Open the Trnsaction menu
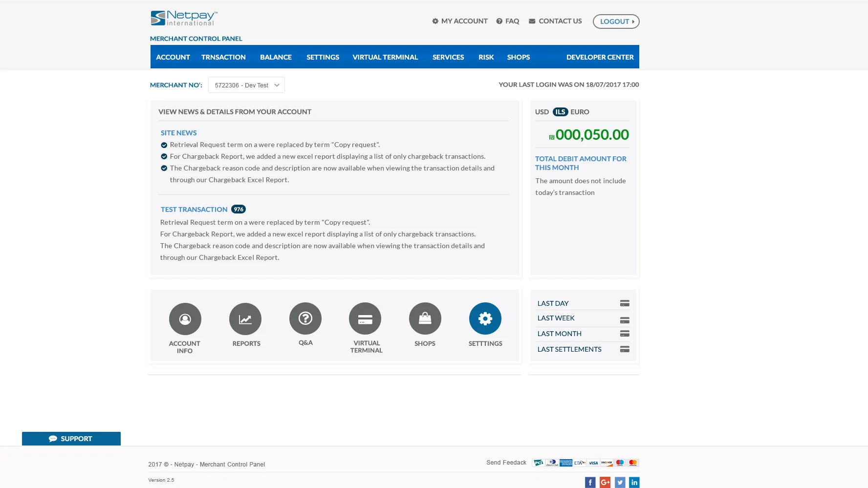The height and width of the screenshot is (488, 868). click(223, 57)
